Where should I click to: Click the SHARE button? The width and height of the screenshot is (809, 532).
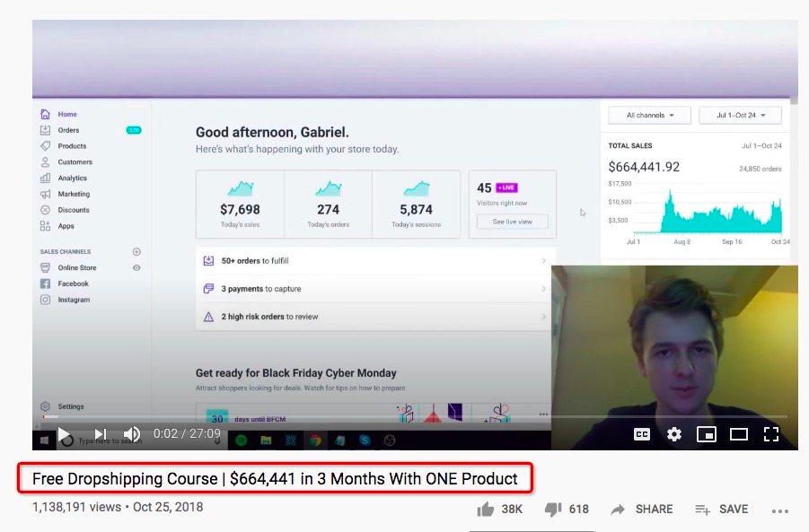tap(642, 510)
